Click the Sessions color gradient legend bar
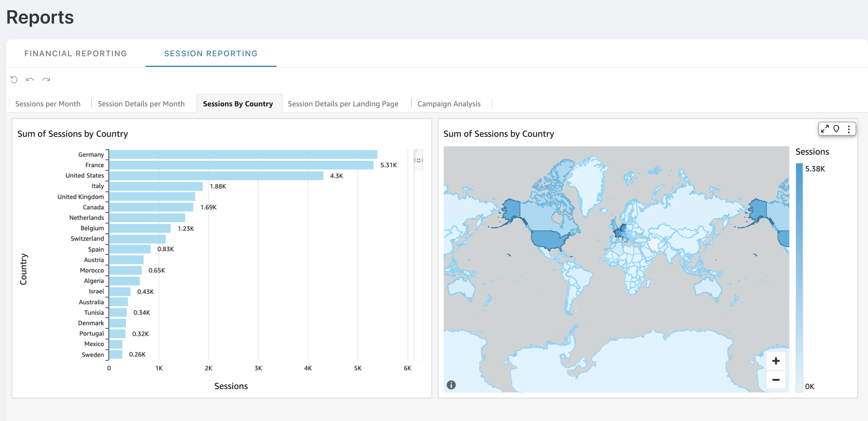The height and width of the screenshot is (421, 868). [x=799, y=277]
